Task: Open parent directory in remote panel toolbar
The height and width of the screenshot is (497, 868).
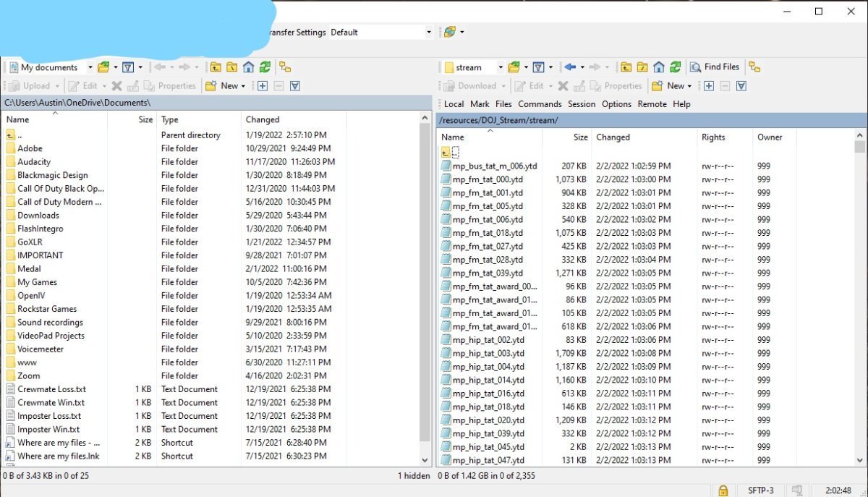Action: click(x=626, y=67)
